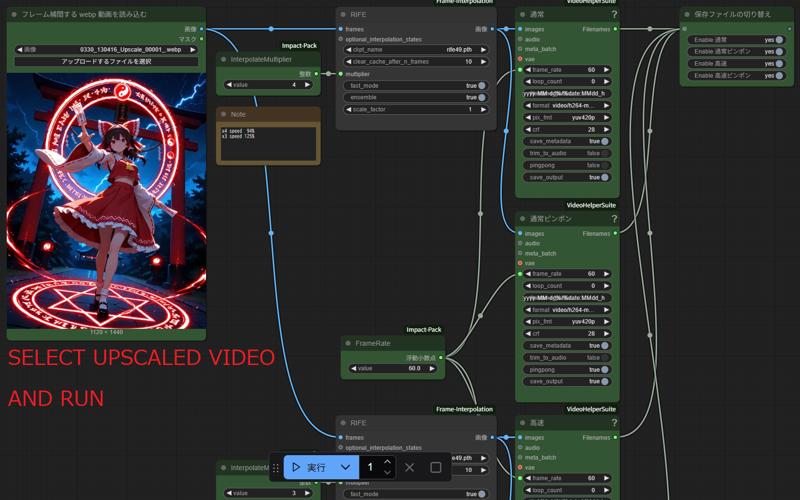Screen dimensions: 800x500
Task: Collapse the 保存ファイルの切り替え node via its title dot
Action: pos(687,15)
